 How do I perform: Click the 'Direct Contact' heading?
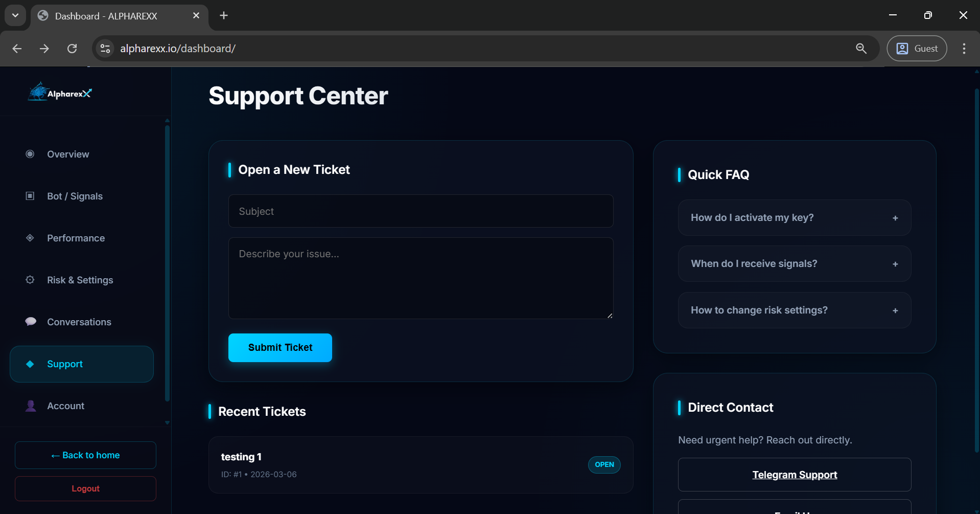point(731,408)
